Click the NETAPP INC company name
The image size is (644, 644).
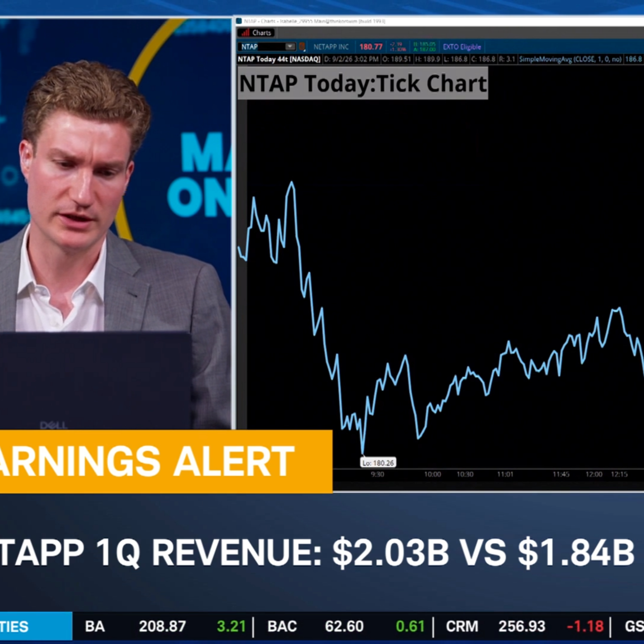331,47
